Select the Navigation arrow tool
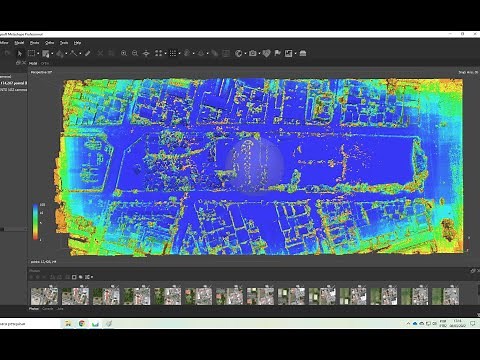Image resolution: width=480 pixels, height=360 pixels. click(19, 53)
